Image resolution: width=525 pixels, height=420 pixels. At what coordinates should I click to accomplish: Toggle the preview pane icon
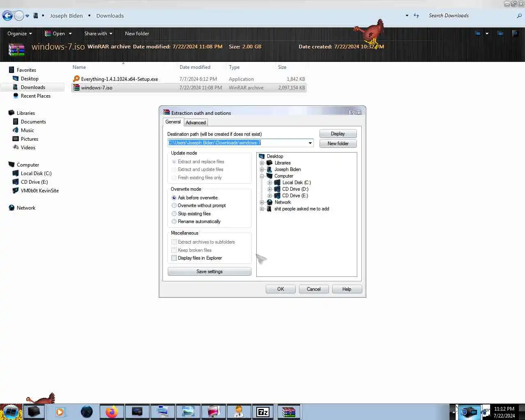click(x=500, y=34)
